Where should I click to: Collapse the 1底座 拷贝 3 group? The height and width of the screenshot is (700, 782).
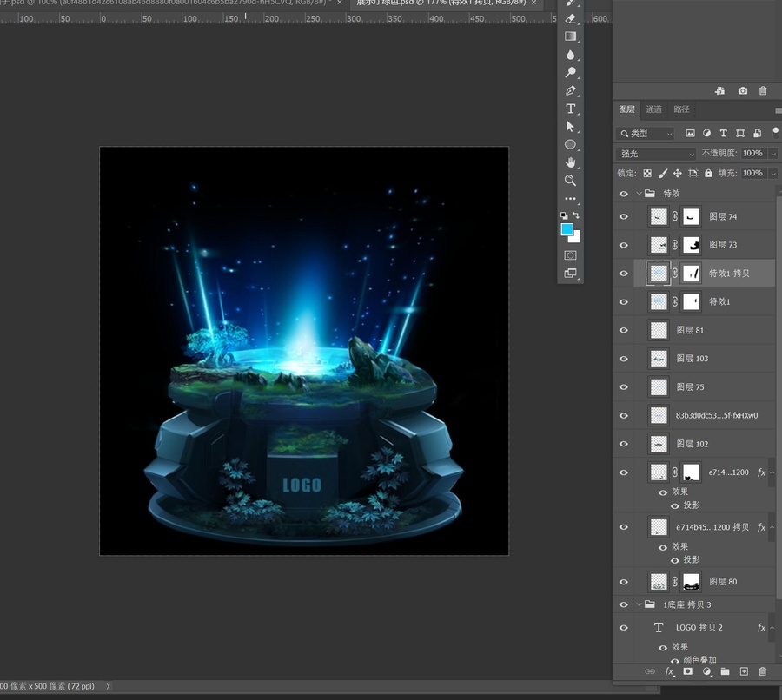click(639, 604)
